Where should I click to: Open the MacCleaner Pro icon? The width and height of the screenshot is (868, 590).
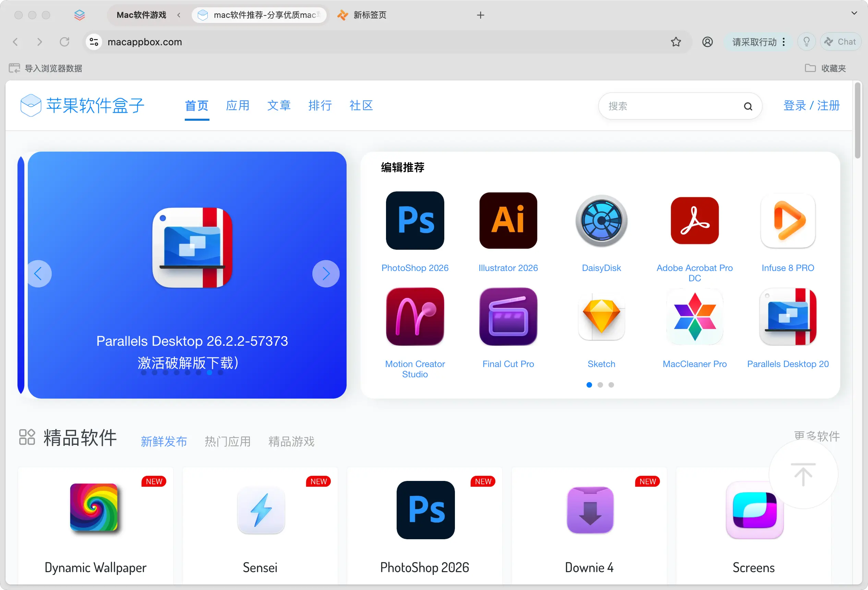(694, 317)
